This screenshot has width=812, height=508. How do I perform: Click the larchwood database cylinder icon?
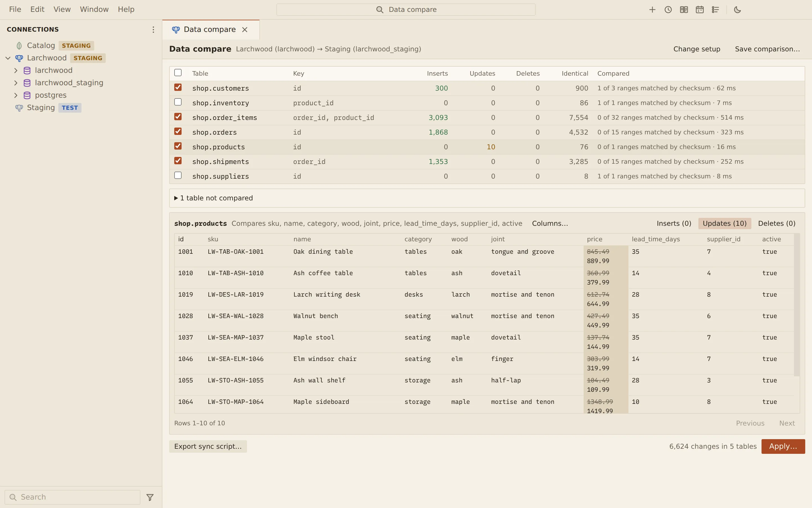[27, 71]
